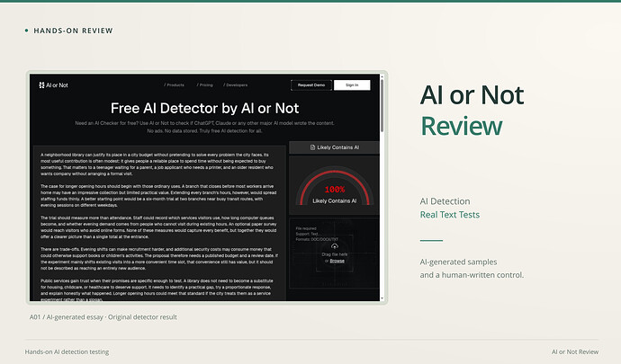Click the scrollbar down arrow

click(x=382, y=298)
